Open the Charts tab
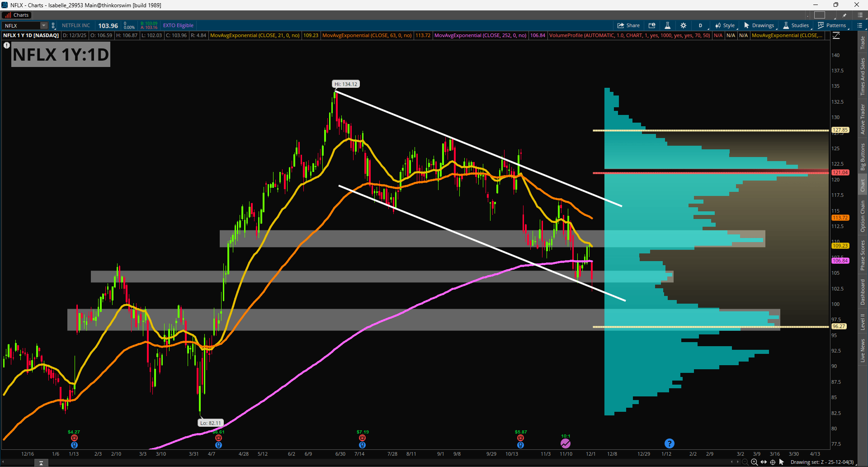Viewport: 868px width, 467px height. [17, 15]
